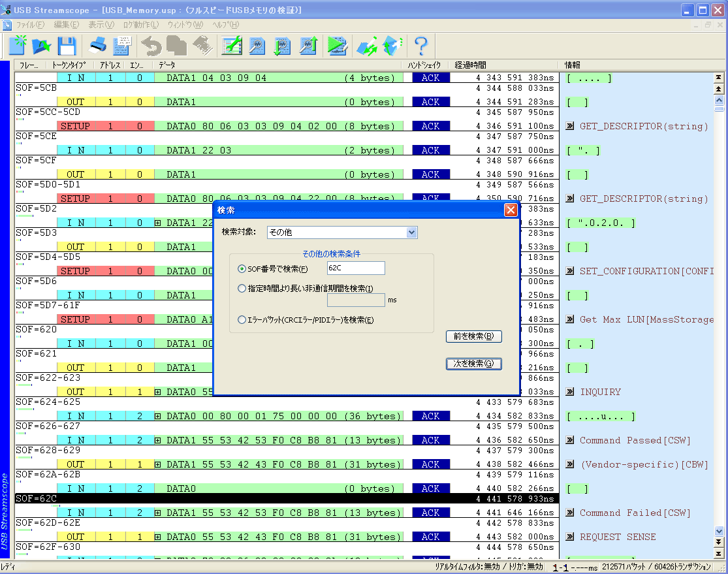
Task: Click the arrow icon beside REQUEST SENSE
Action: click(x=570, y=537)
